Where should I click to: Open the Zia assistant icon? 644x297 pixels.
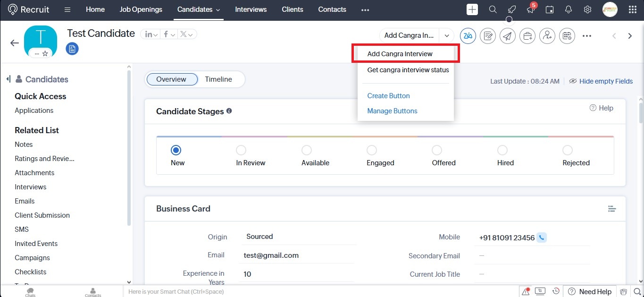[468, 36]
